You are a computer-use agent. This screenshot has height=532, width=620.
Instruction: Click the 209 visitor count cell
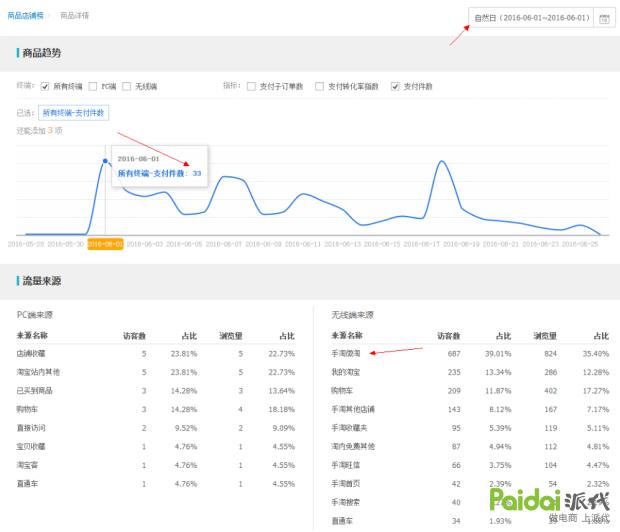tap(454, 391)
